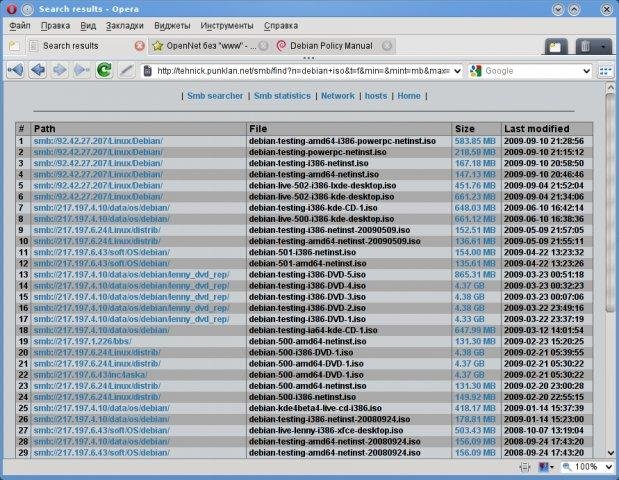This screenshot has height=480, width=619.
Task: Select debian-live-502-i386-lxde-desktop.iso filename
Action: pyautogui.click(x=323, y=186)
